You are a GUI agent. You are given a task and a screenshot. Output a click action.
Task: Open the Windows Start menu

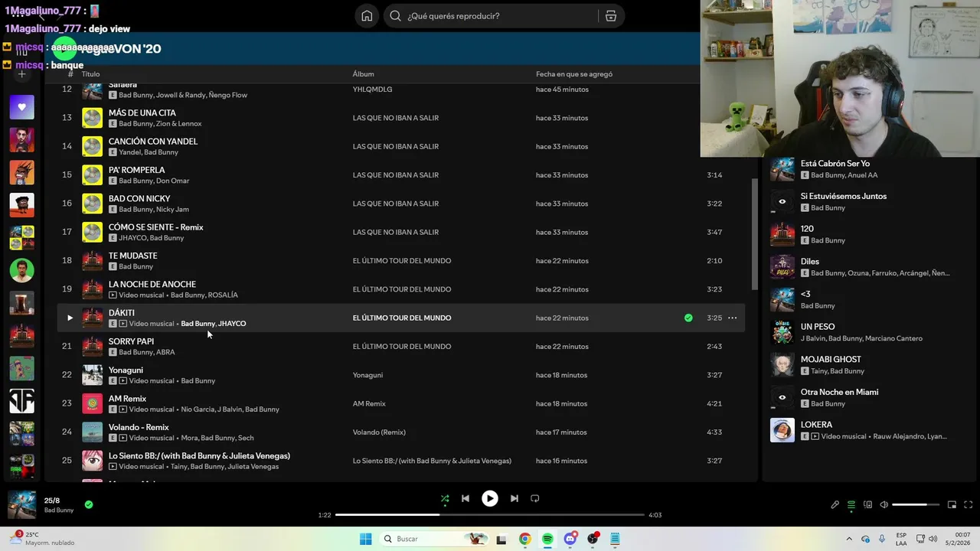(366, 539)
